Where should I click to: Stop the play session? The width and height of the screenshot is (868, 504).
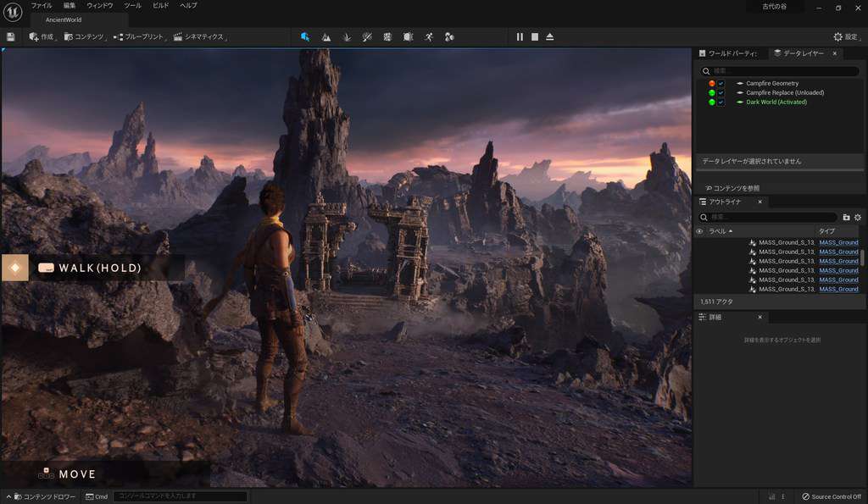pos(535,37)
